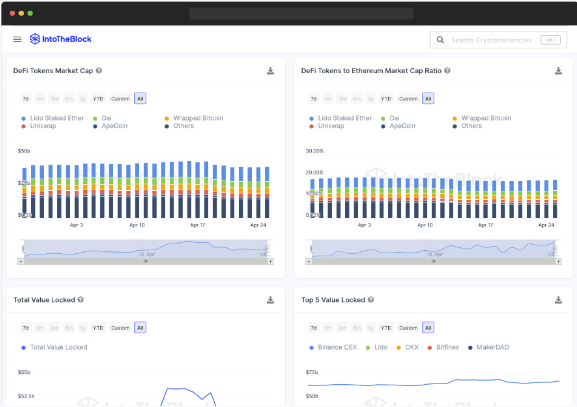Select All range in Top 5 Value Locked
The width and height of the screenshot is (577, 407).
coord(428,328)
